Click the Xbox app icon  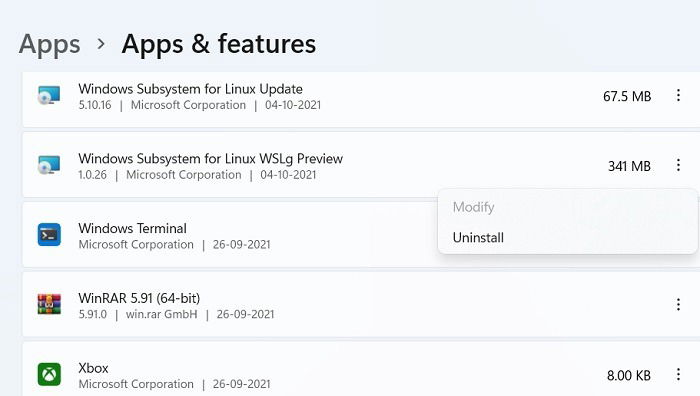(49, 374)
